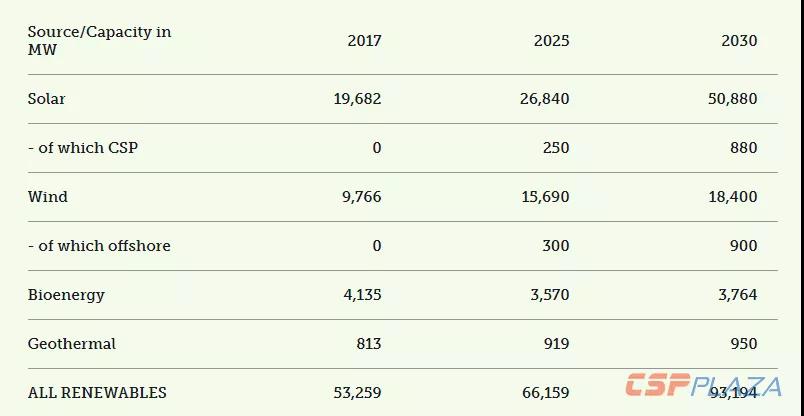Click the Geothermal row label

click(x=72, y=344)
